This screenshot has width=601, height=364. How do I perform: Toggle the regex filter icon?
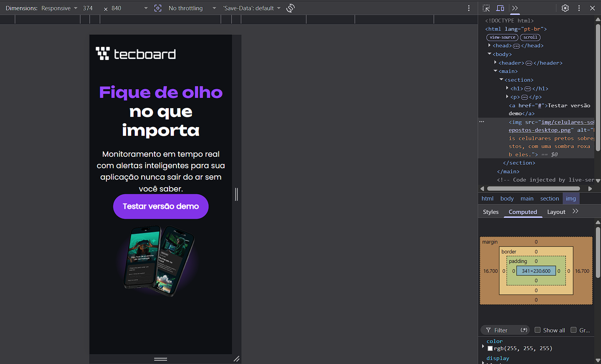[x=524, y=330]
